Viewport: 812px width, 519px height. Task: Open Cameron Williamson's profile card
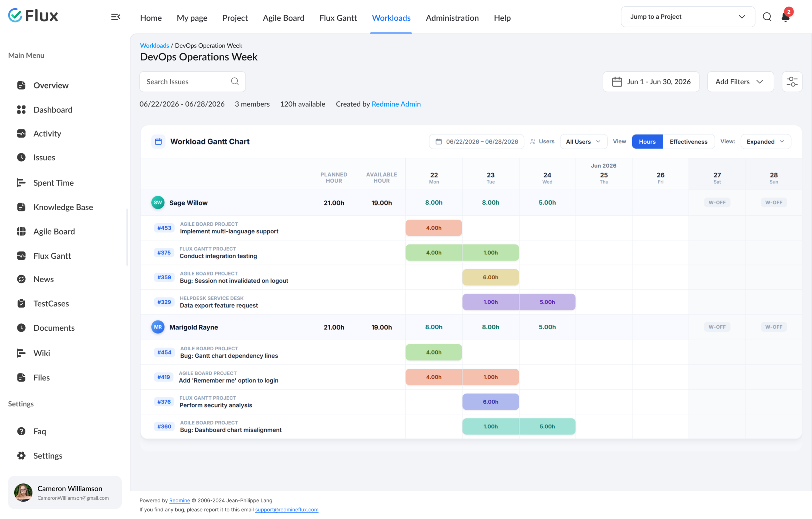[x=65, y=492]
